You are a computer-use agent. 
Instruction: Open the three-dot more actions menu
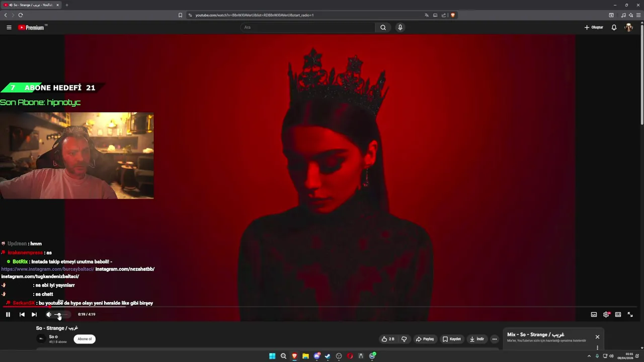coord(495,339)
